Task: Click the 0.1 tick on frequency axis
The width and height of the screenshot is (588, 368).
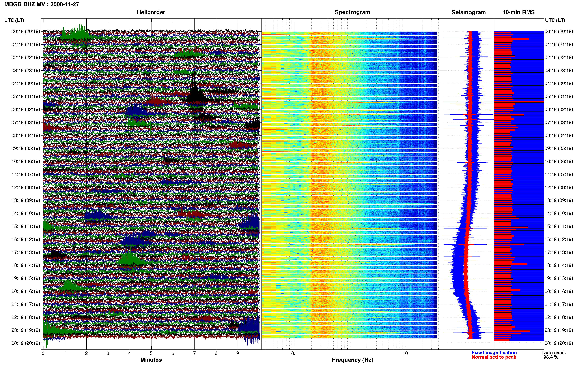Action: (295, 353)
